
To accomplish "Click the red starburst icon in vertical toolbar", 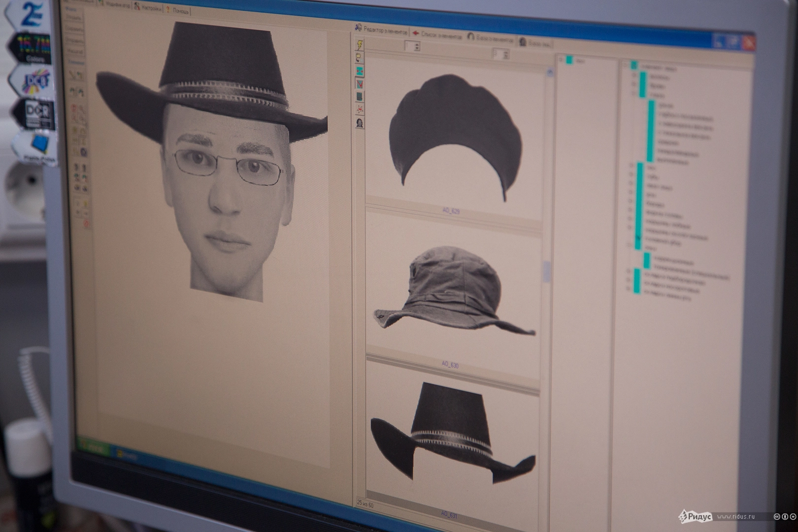I will tap(360, 109).
